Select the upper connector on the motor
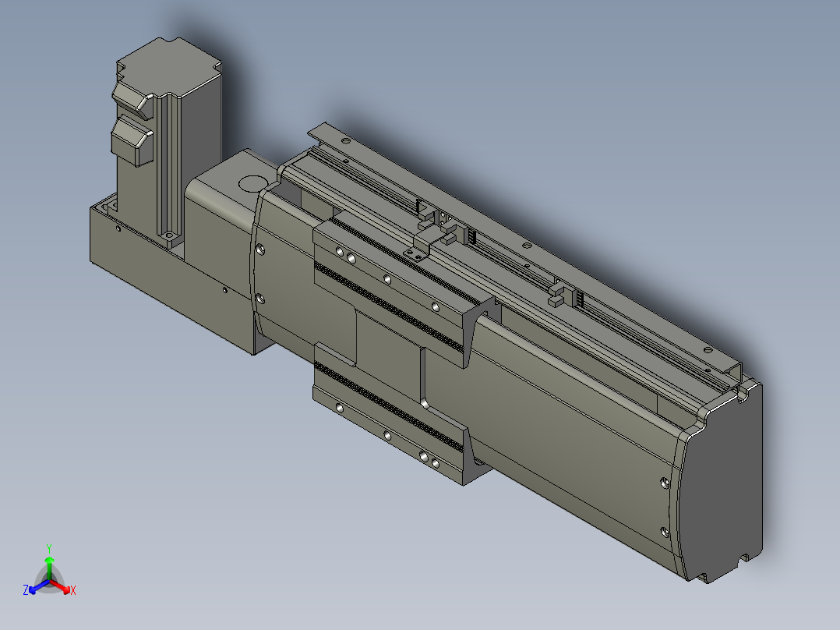 click(x=131, y=99)
